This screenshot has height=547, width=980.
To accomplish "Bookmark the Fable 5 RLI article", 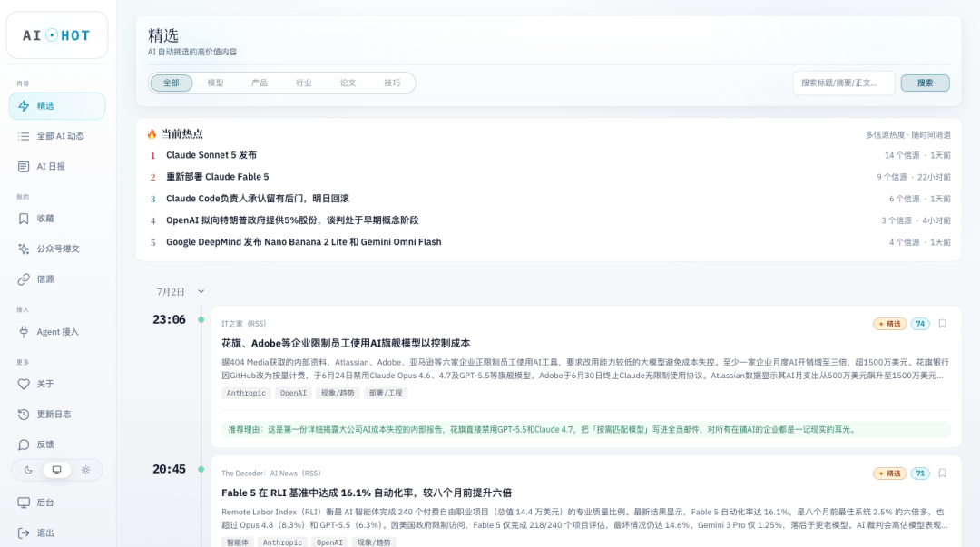I will [943, 474].
